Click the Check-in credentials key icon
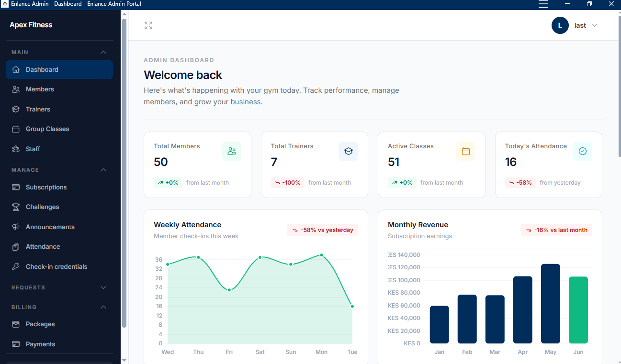This screenshot has width=621, height=364. (x=16, y=266)
